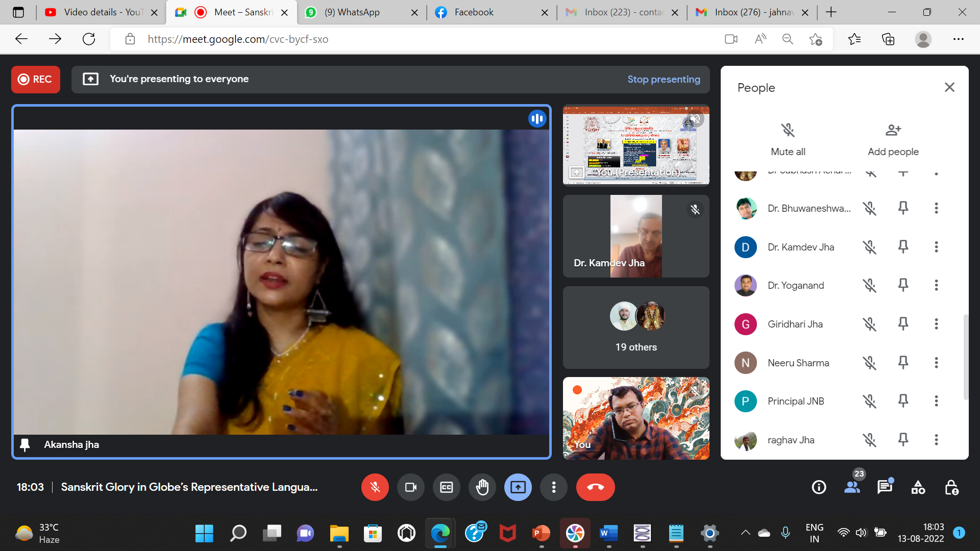
Task: Click the more options three-dot menu icon
Action: [553, 487]
